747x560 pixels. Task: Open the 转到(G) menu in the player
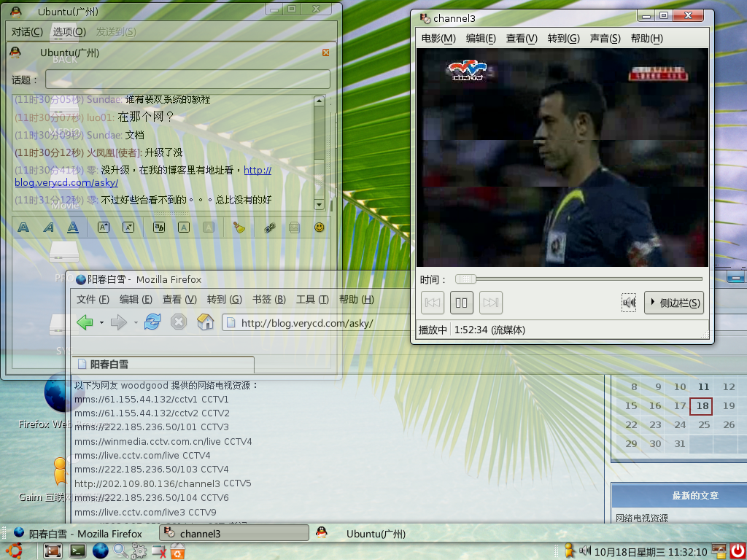pos(564,39)
